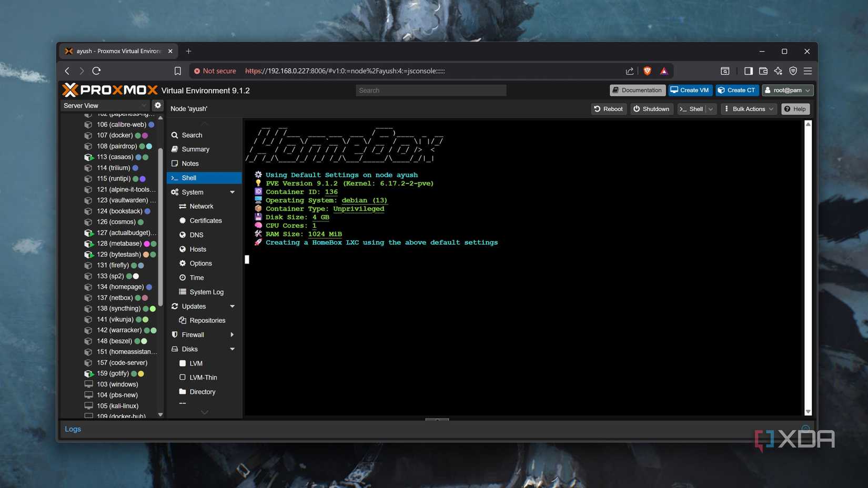Open the DNS menu item
Viewport: 868px width, 488px height.
coord(204,235)
